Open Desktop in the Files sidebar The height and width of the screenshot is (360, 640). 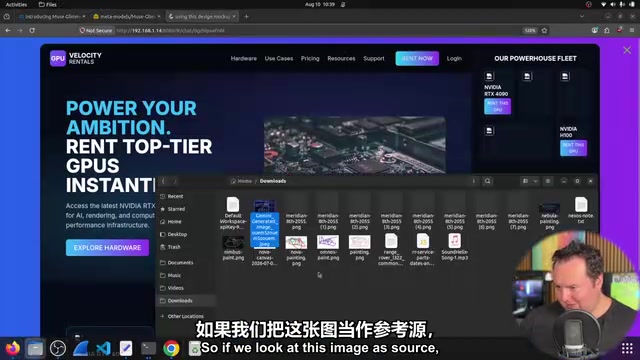pos(177,234)
